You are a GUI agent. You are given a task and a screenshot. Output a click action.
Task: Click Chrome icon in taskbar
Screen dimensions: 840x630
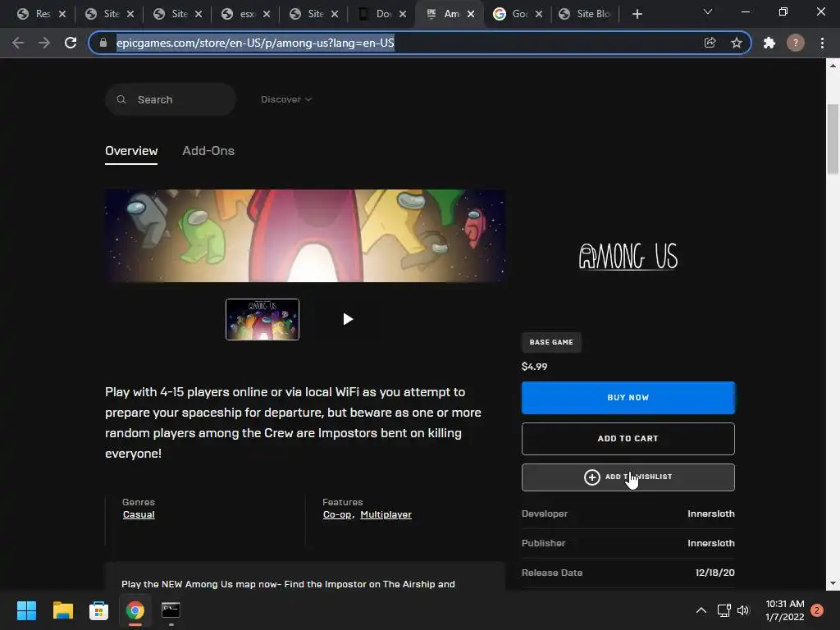[x=135, y=610]
